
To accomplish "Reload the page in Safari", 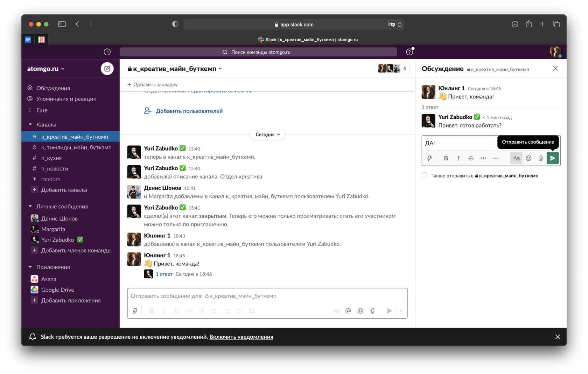I will pyautogui.click(x=400, y=25).
